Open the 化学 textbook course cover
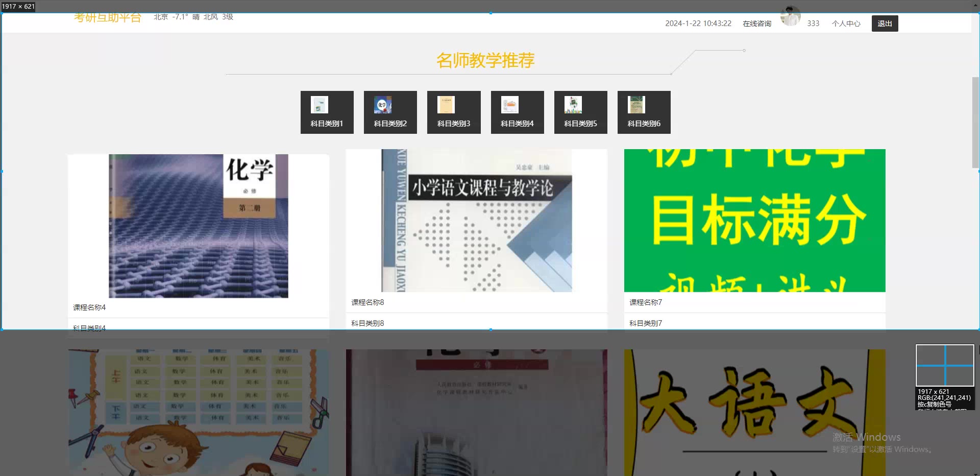 pos(199,226)
